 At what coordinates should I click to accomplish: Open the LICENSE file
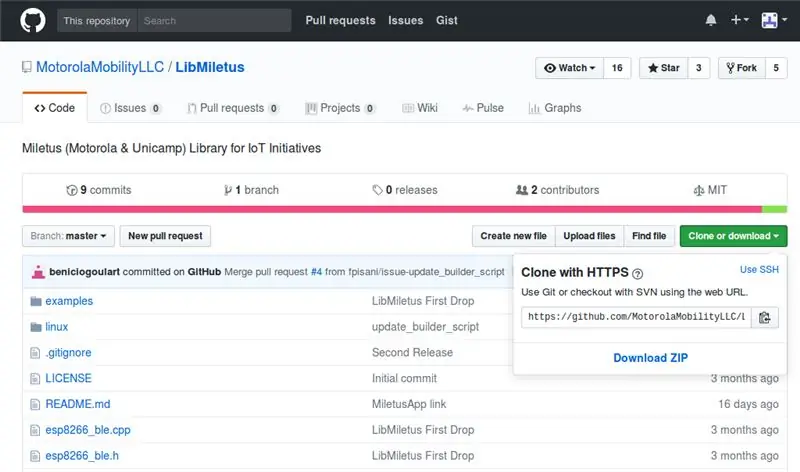click(68, 378)
